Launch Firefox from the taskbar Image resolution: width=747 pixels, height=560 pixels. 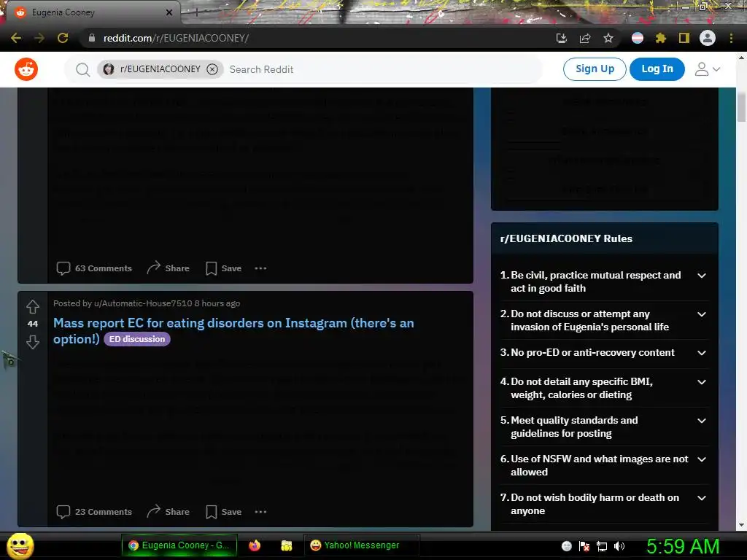point(255,545)
